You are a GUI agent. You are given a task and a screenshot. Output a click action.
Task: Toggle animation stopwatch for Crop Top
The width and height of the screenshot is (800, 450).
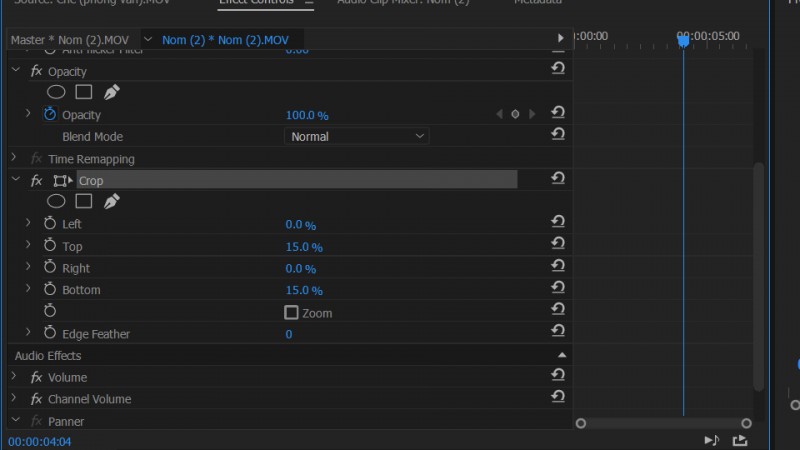tap(49, 245)
